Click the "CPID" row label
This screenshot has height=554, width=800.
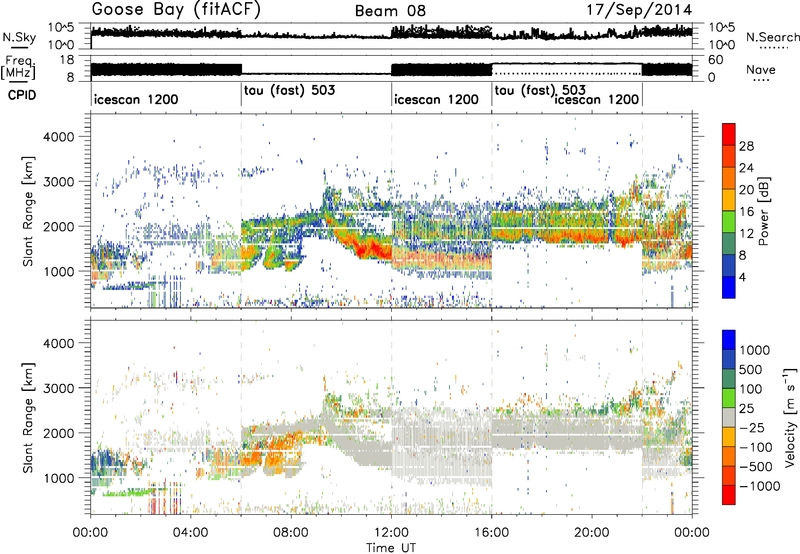pyautogui.click(x=21, y=95)
